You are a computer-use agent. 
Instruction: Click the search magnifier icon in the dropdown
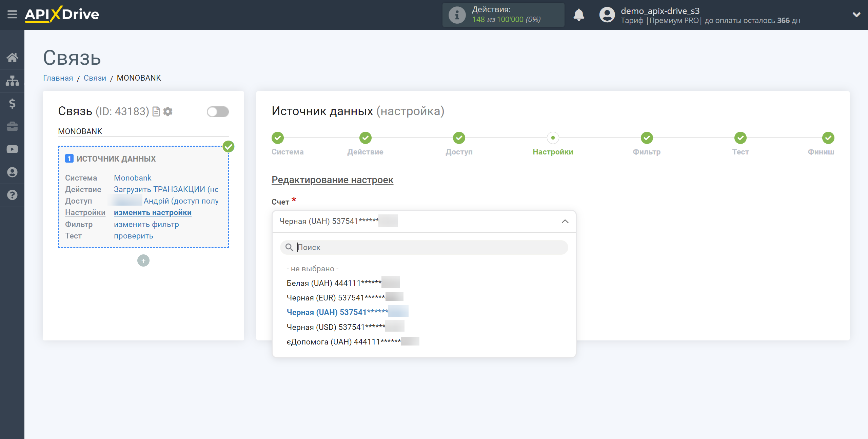tap(289, 247)
